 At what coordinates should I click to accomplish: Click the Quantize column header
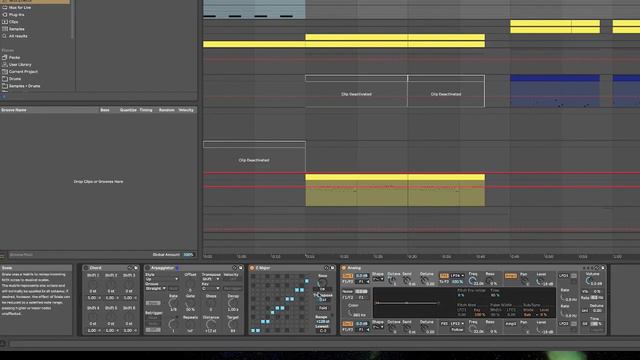coord(128,110)
